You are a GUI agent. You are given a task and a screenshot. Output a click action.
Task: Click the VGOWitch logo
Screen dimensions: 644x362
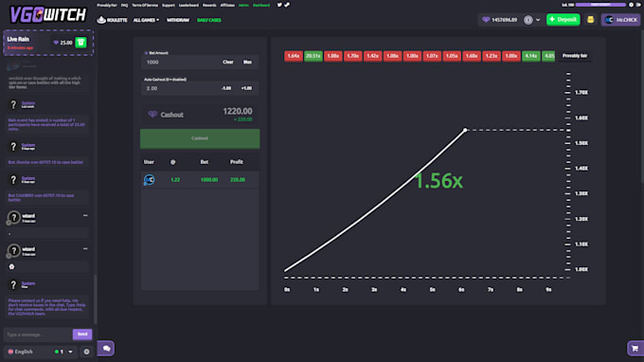click(x=48, y=15)
